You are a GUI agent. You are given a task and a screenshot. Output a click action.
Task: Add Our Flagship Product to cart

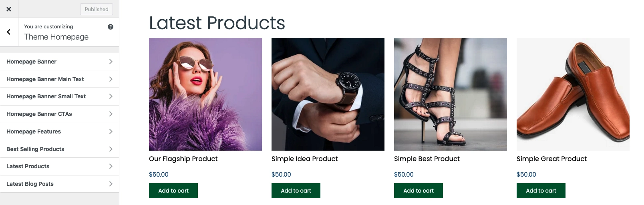pos(173,191)
